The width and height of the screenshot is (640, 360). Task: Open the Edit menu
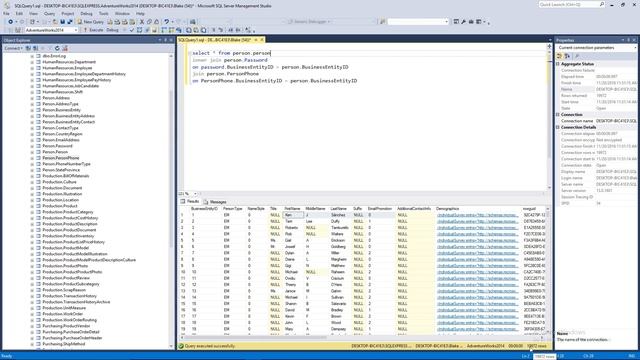coord(19,13)
